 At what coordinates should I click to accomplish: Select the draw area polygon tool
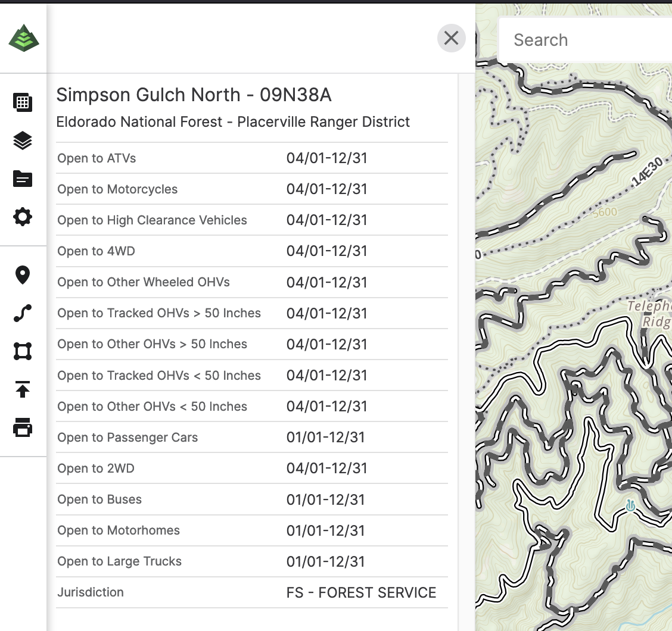[23, 351]
